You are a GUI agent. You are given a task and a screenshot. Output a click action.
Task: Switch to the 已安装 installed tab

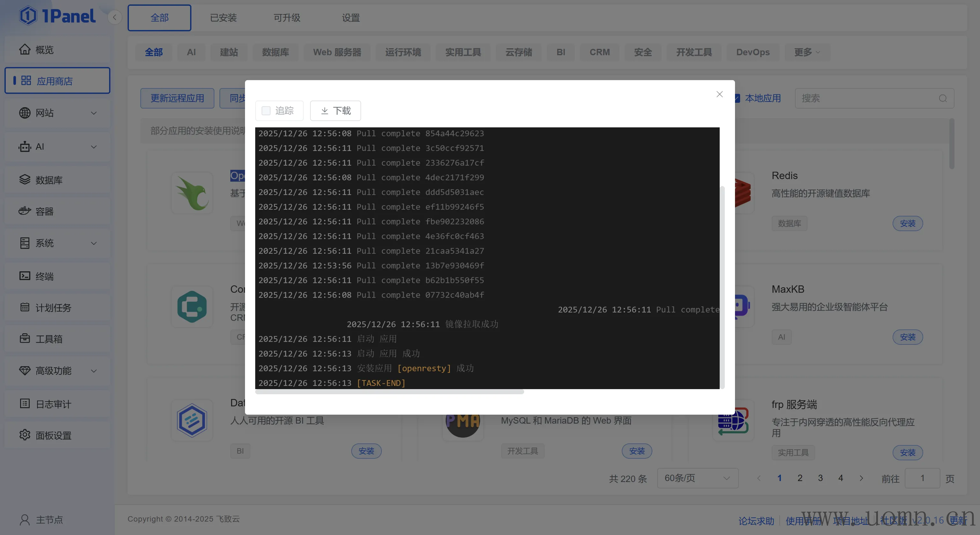click(223, 18)
